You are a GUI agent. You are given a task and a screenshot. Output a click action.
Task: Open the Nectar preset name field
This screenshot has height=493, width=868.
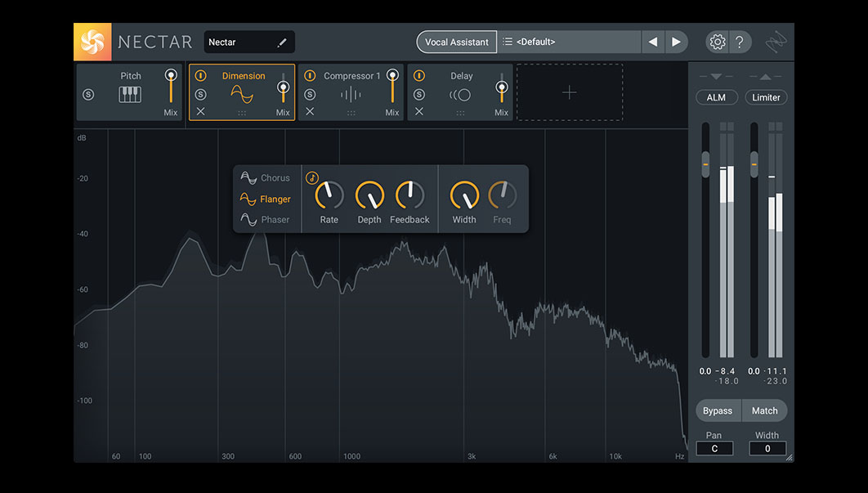(248, 41)
